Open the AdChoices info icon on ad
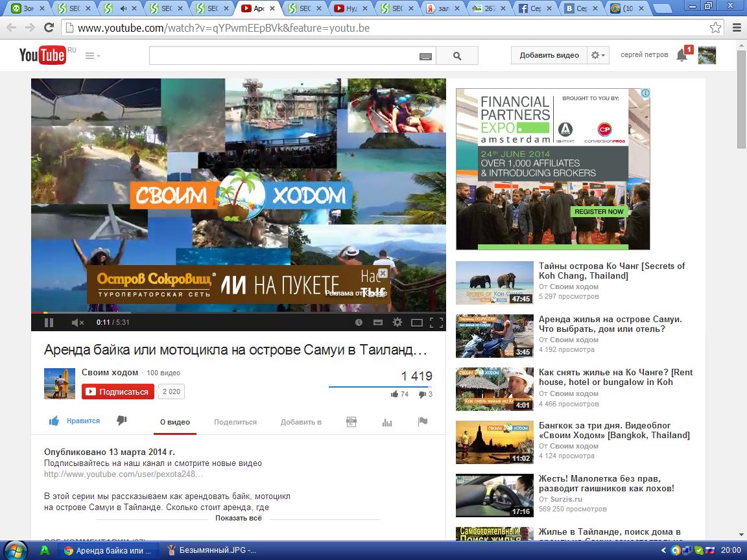 645,93
